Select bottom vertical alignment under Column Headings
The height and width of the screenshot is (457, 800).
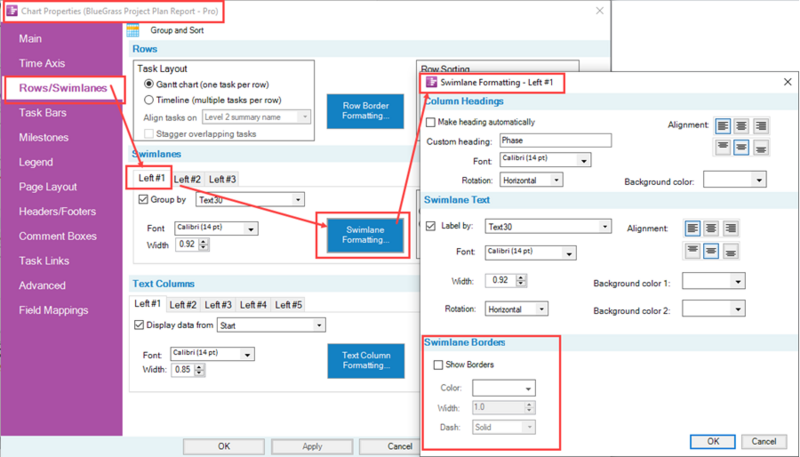pos(761,147)
